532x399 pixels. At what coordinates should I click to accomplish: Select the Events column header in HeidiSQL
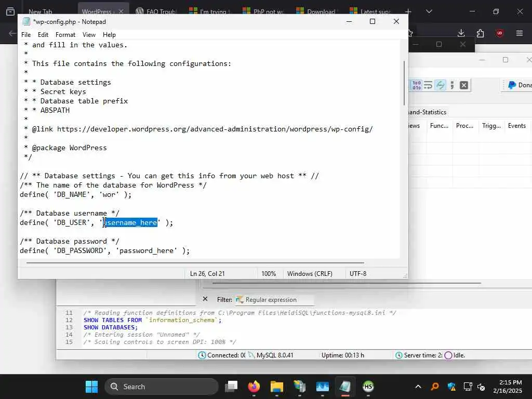pos(517,126)
